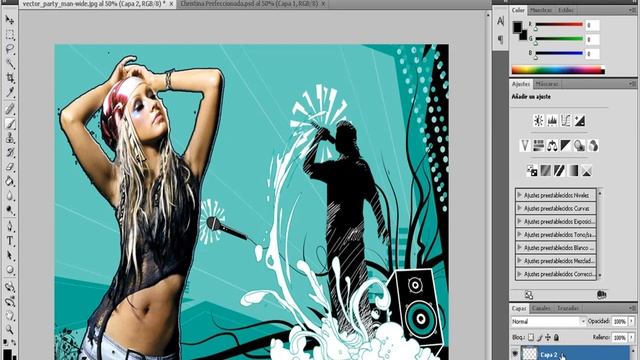
Task: Select the Dodge tool
Action: [10, 210]
